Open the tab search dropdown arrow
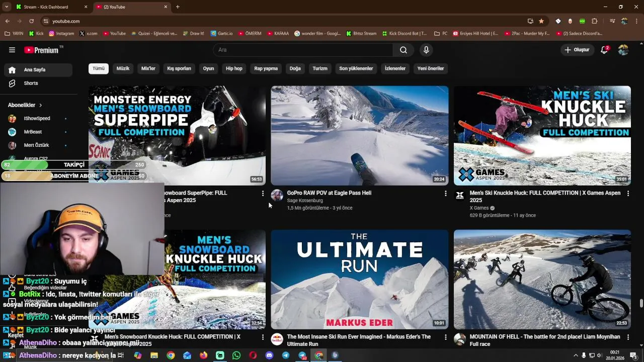 click(7, 7)
